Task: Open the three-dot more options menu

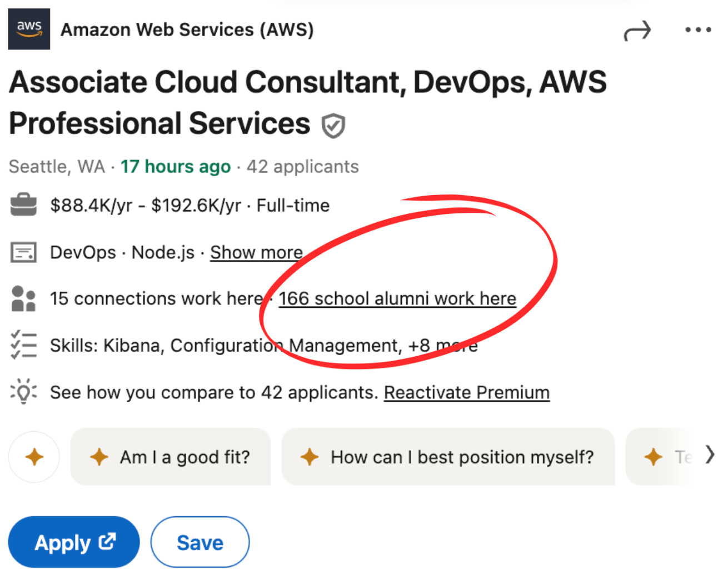Action: [x=698, y=29]
